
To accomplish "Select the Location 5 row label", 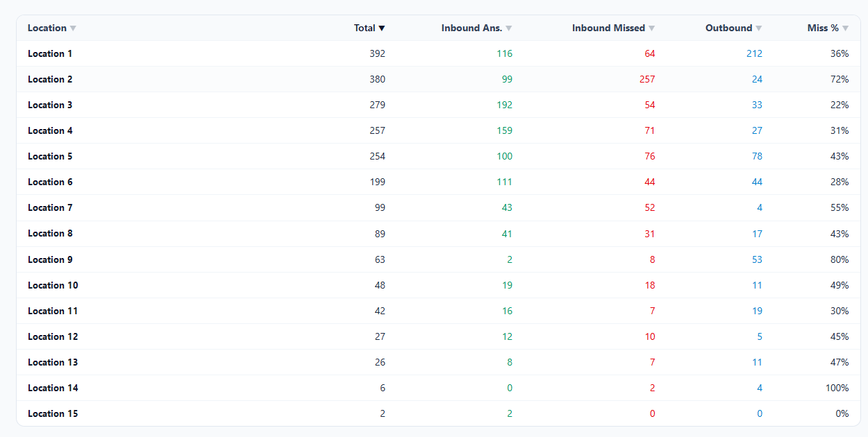I will [50, 156].
